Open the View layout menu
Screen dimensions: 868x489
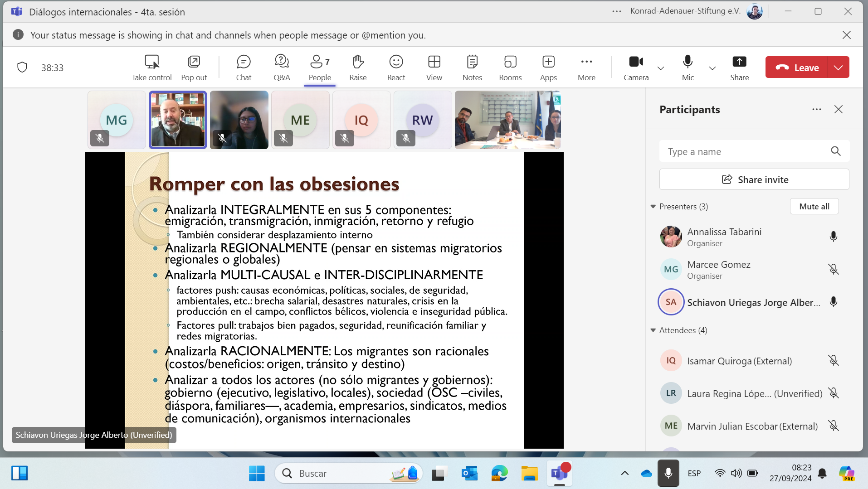tap(434, 68)
